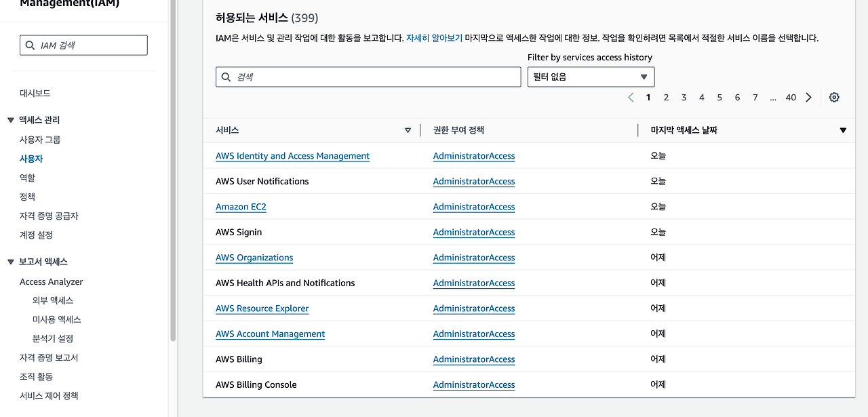This screenshot has width=868, height=417.
Task: Focus the IAM 검색 sidebar search field
Action: tap(83, 45)
